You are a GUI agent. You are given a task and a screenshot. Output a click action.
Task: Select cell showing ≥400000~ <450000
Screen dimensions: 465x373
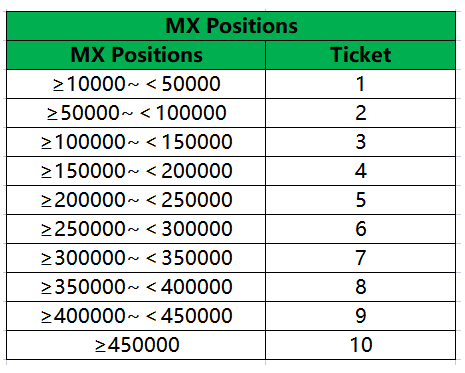click(136, 316)
